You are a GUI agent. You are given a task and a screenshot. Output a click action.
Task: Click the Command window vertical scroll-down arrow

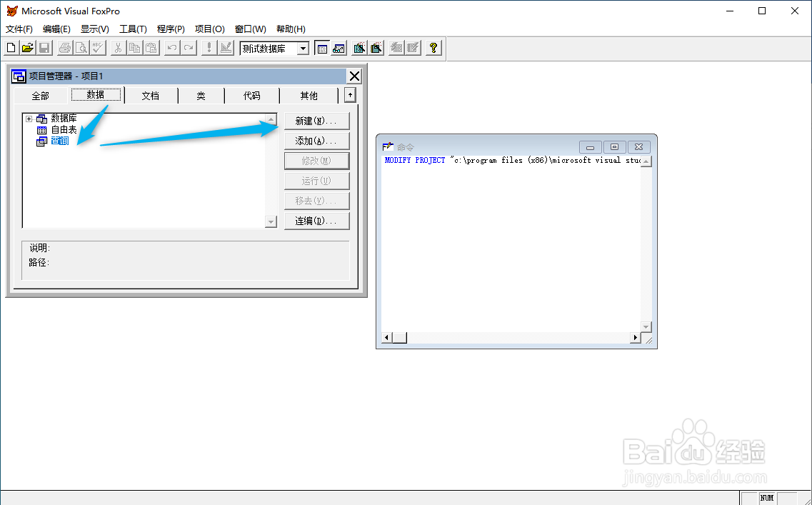(646, 327)
